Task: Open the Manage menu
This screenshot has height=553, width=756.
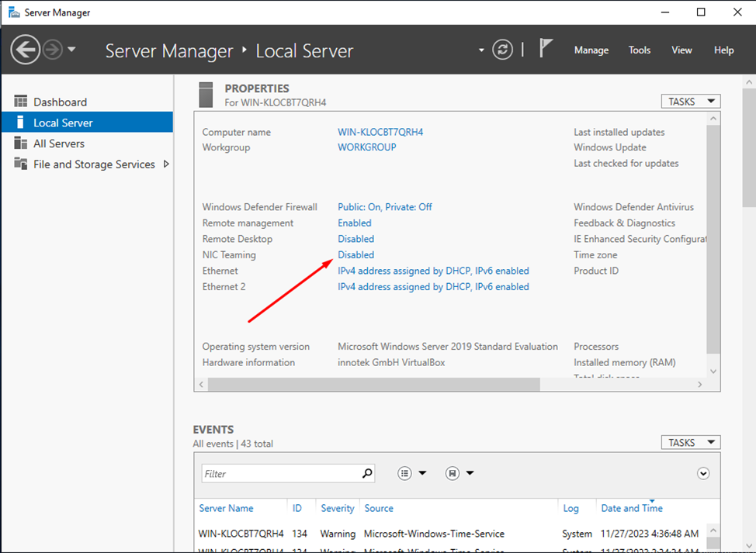Action: click(591, 49)
